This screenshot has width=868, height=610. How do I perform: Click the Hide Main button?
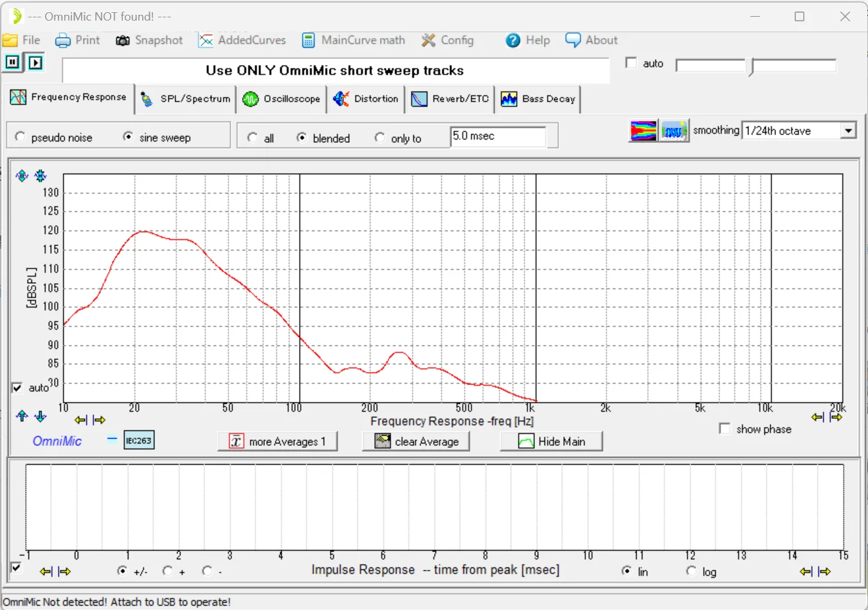click(551, 441)
